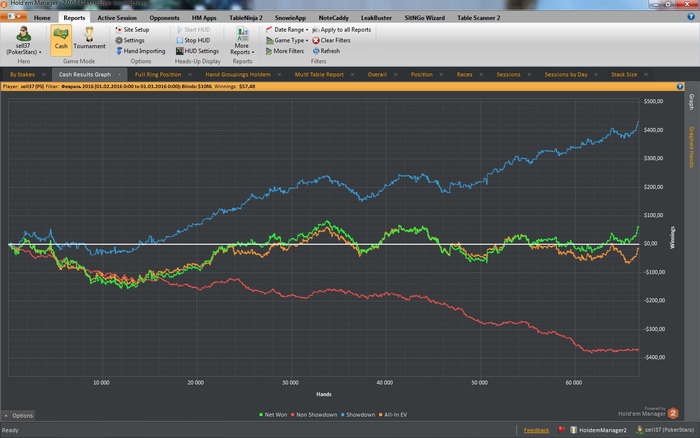
Task: Open the More Reports menu
Action: point(242,41)
